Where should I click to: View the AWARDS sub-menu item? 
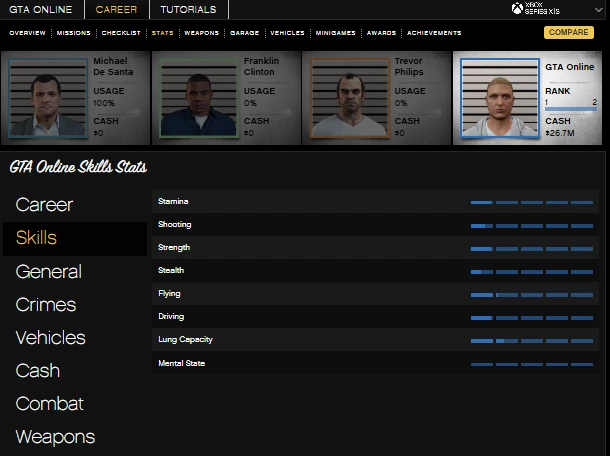[381, 33]
